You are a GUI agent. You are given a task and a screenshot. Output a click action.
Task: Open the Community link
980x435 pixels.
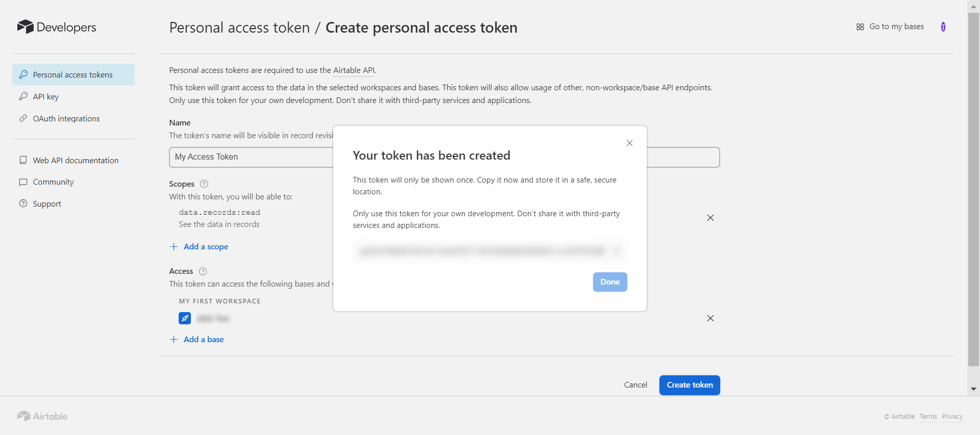pos(53,182)
